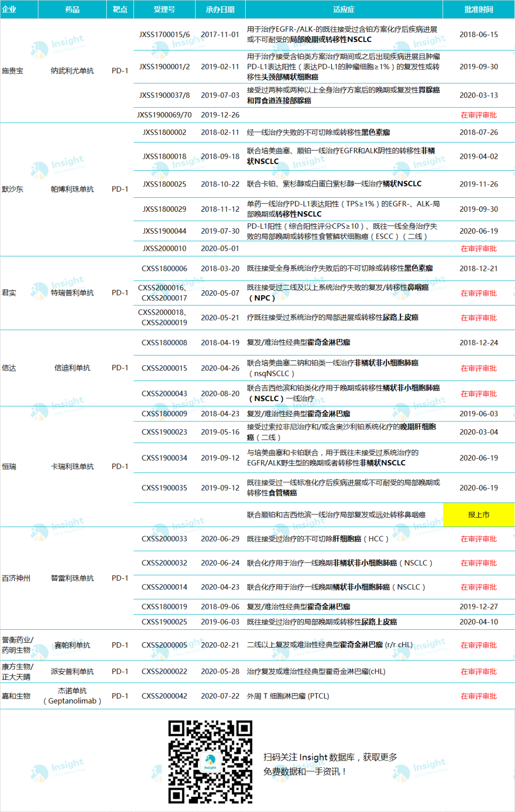Click the QR code image

click(x=210, y=762)
